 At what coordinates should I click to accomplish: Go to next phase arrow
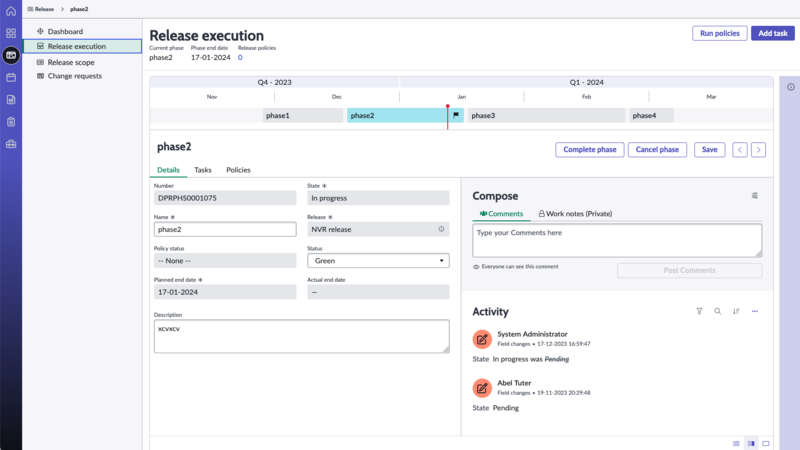pos(758,149)
